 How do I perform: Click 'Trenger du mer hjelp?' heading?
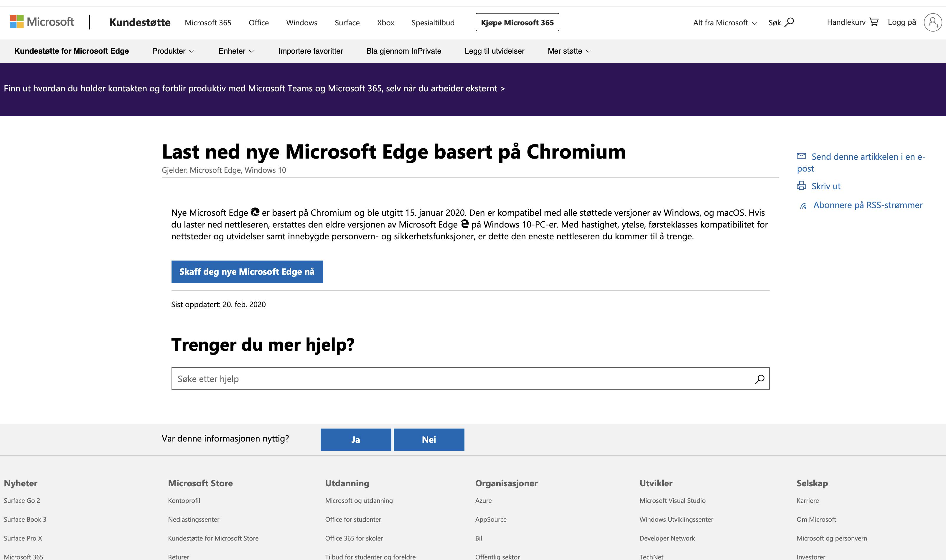pyautogui.click(x=263, y=345)
